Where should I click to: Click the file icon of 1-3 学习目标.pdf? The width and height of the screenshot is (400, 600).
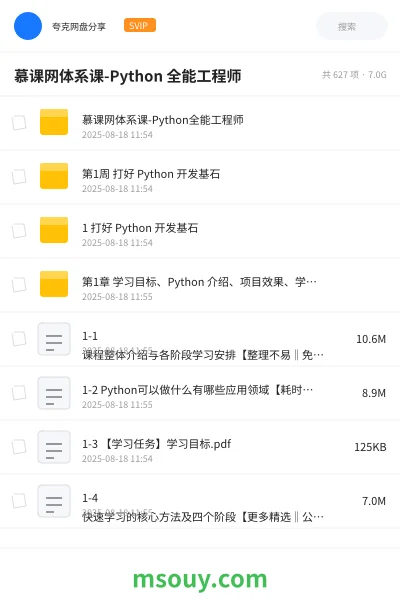click(x=54, y=447)
